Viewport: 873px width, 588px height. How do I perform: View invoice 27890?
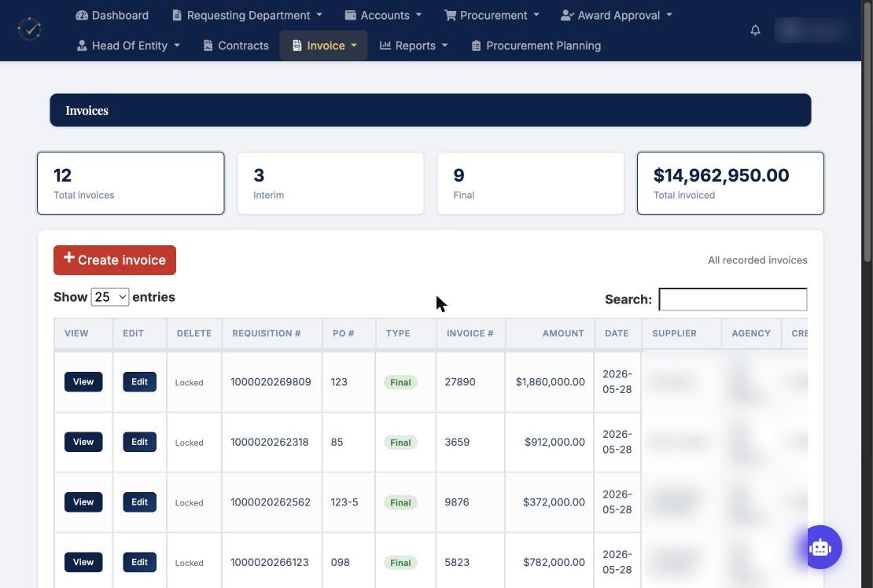pos(83,381)
